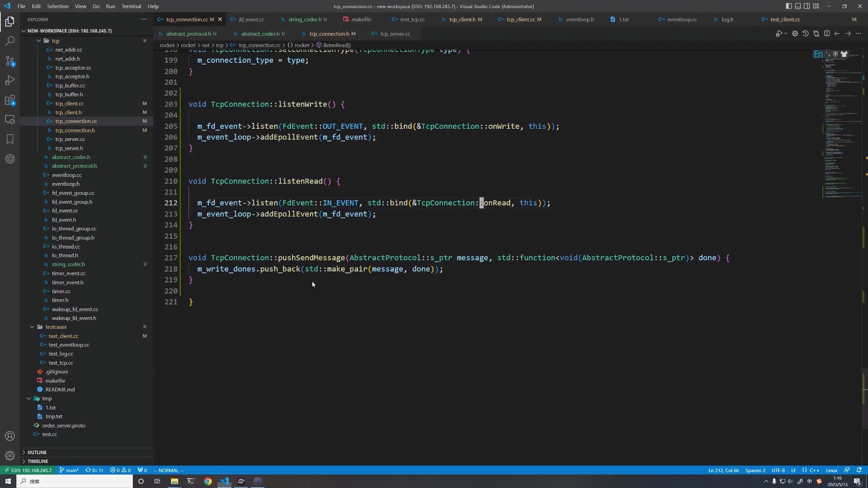Click UTF-8 encoding in status bar
Viewport: 868px width, 488px height.
(778, 470)
